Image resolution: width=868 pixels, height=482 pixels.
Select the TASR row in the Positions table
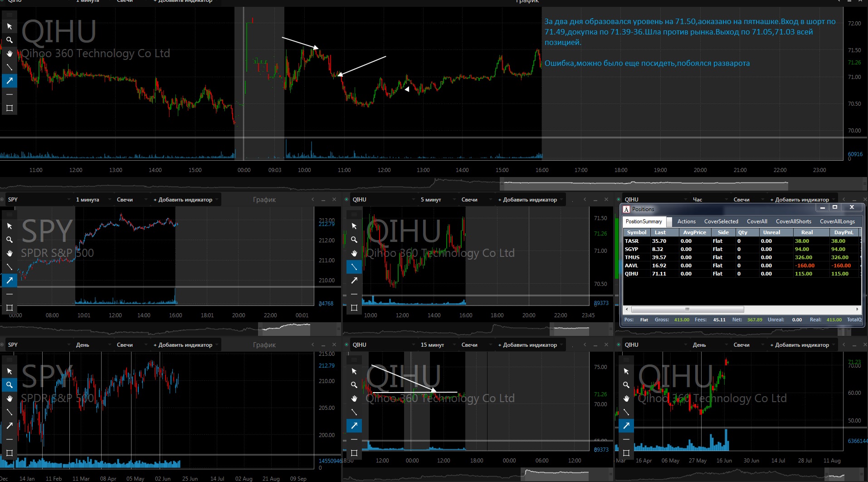pyautogui.click(x=741, y=241)
